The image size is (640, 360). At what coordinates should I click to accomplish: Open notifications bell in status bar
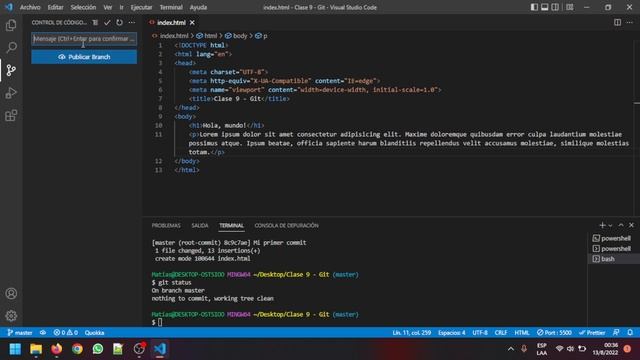tap(630, 333)
